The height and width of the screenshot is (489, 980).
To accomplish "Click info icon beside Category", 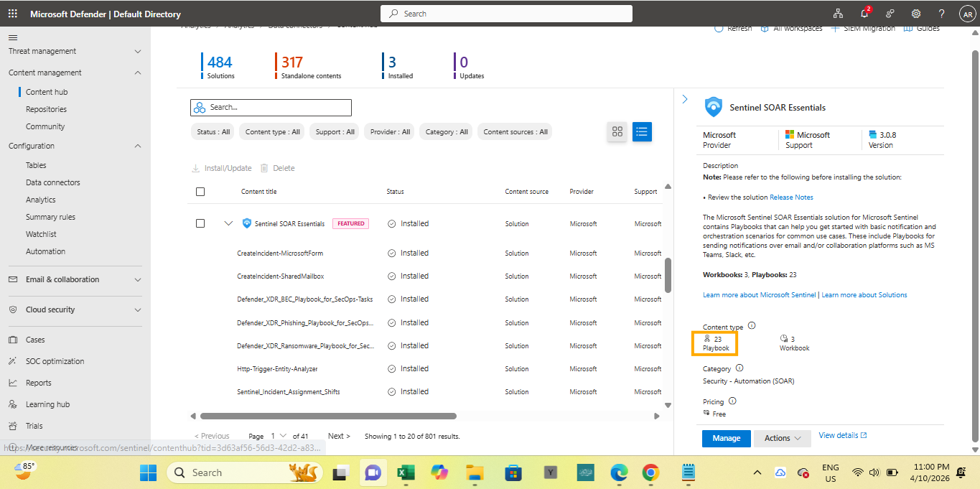I will click(x=739, y=368).
